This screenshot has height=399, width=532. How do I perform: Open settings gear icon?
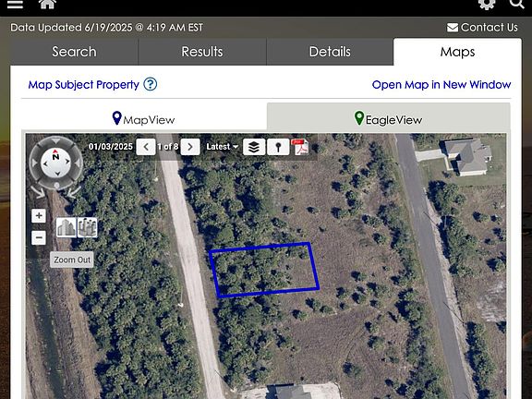[487, 4]
